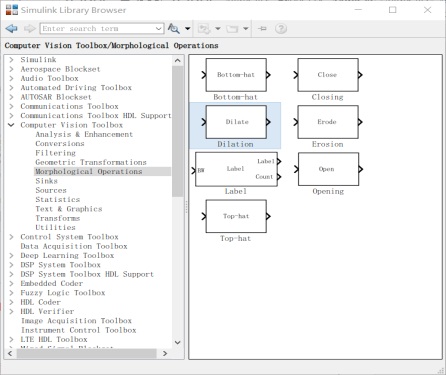The image size is (446, 375).
Task: Expand the Aerospace Blockset node
Action: pyautogui.click(x=11, y=69)
